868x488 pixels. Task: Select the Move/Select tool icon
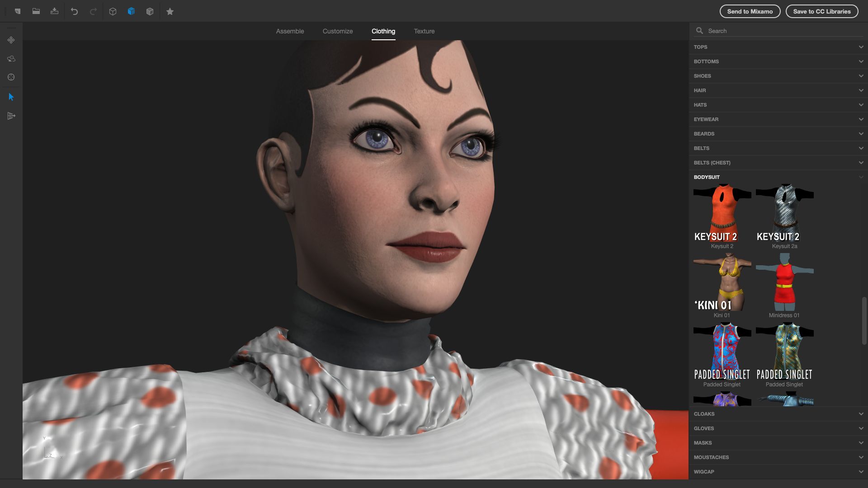[x=11, y=97]
